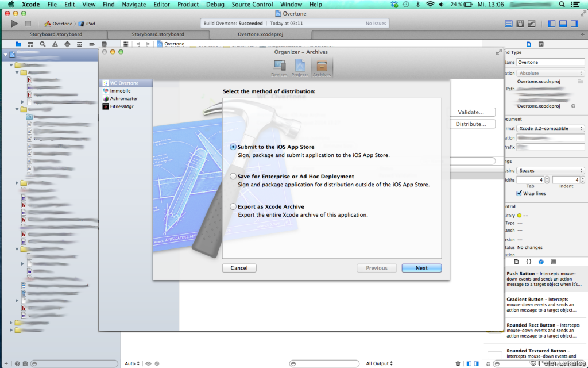Click the Indent width stepper

pyautogui.click(x=583, y=180)
